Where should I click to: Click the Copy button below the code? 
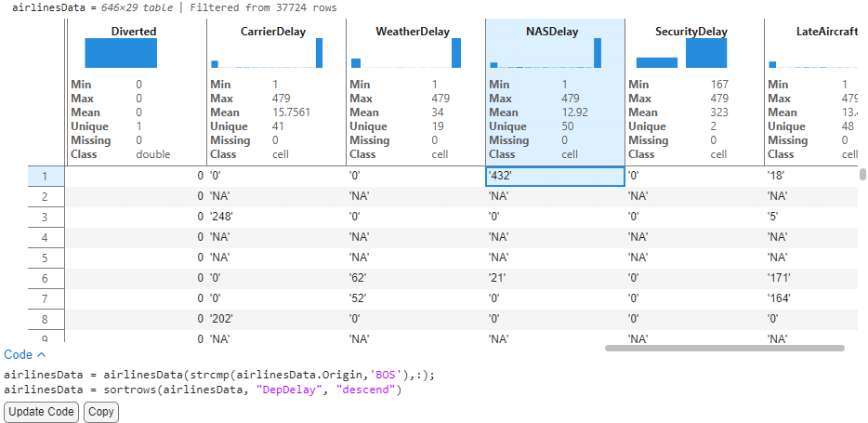coord(101,412)
